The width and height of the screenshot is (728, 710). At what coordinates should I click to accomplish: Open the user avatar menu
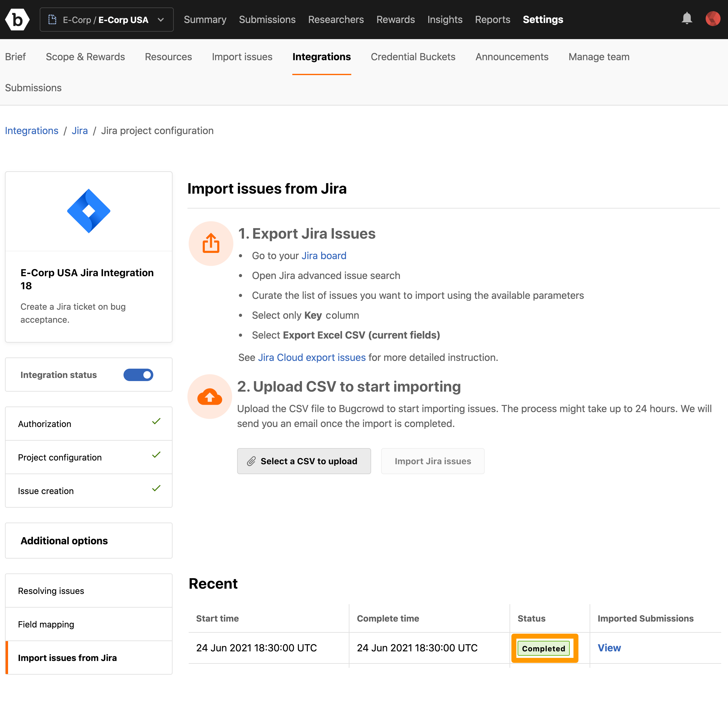pos(713,19)
